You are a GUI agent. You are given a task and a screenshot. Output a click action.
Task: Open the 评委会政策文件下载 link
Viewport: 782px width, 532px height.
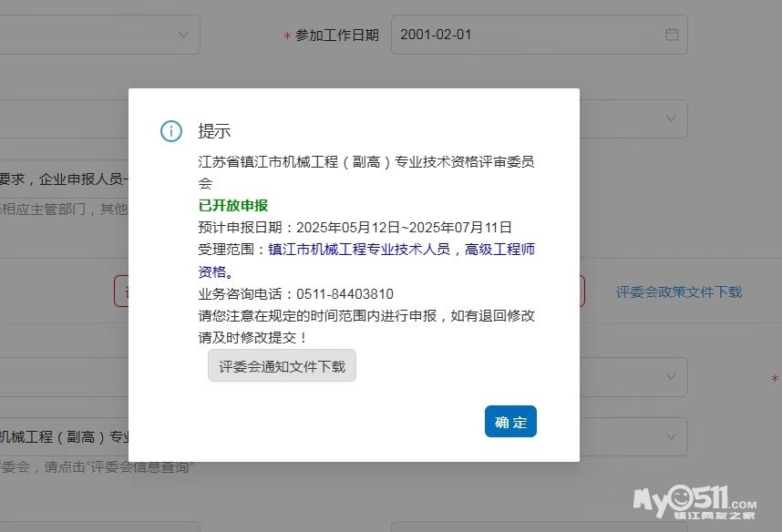[678, 292]
